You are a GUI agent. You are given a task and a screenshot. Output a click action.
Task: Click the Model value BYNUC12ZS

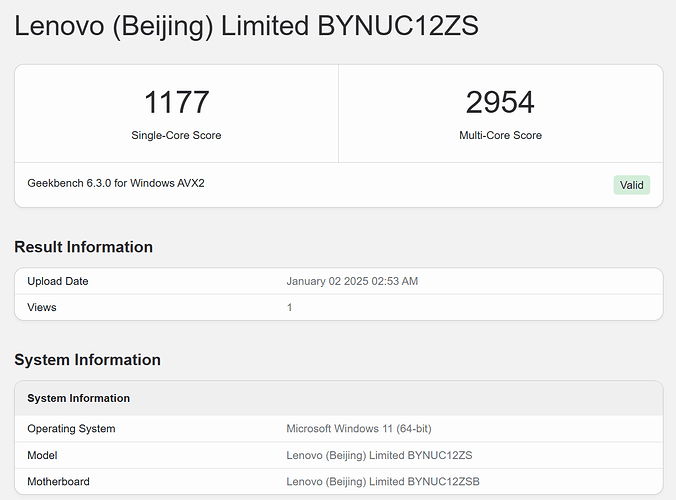coord(379,455)
